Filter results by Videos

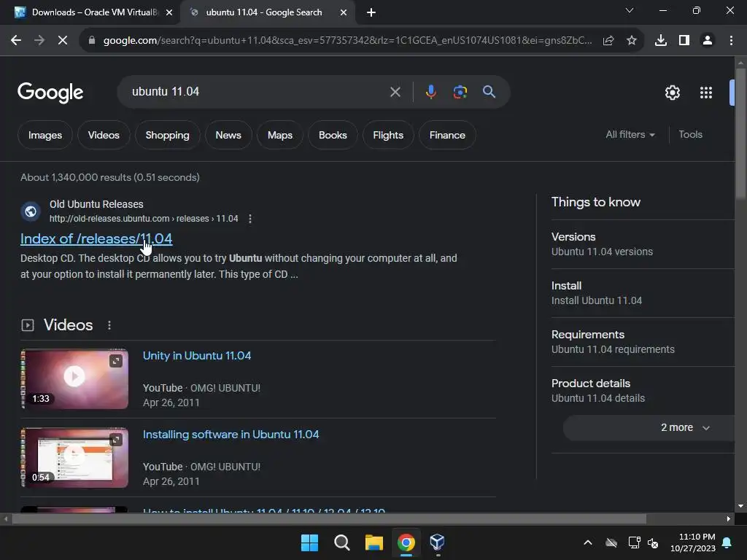pos(104,135)
